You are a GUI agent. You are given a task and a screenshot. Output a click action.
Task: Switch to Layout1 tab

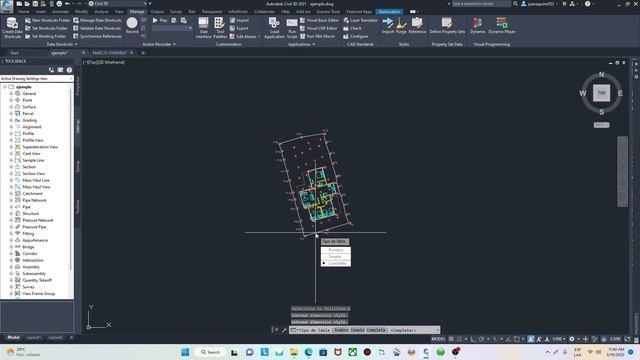tap(34, 338)
